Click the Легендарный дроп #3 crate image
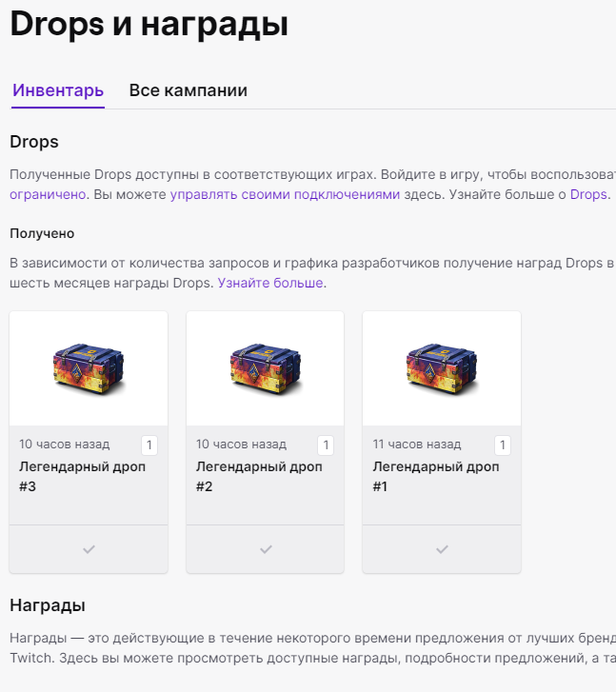The image size is (616, 692). [x=89, y=366]
